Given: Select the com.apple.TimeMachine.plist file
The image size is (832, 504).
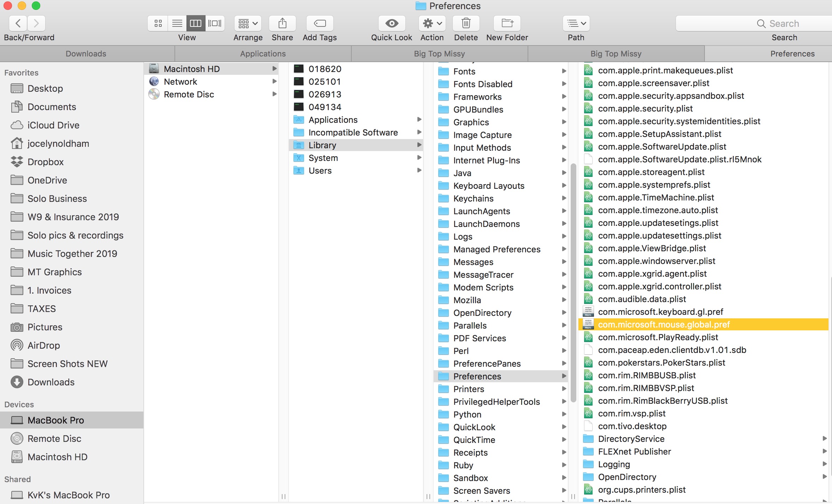Looking at the screenshot, I should pyautogui.click(x=656, y=197).
